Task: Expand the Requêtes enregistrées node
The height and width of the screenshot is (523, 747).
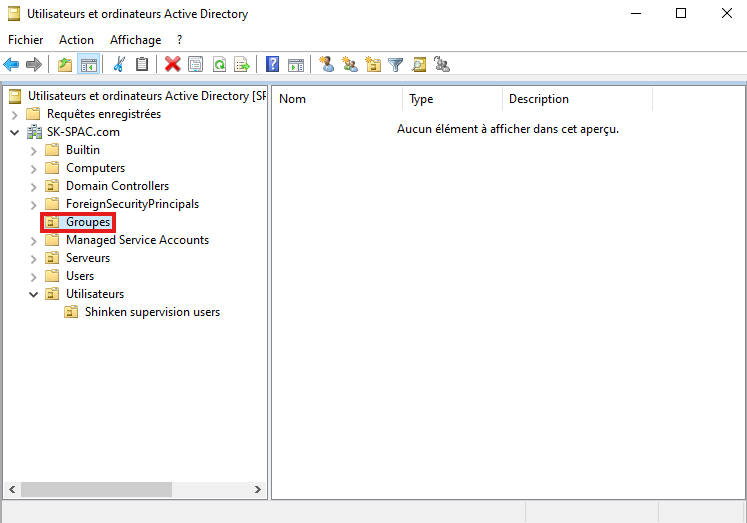Action: tap(15, 114)
